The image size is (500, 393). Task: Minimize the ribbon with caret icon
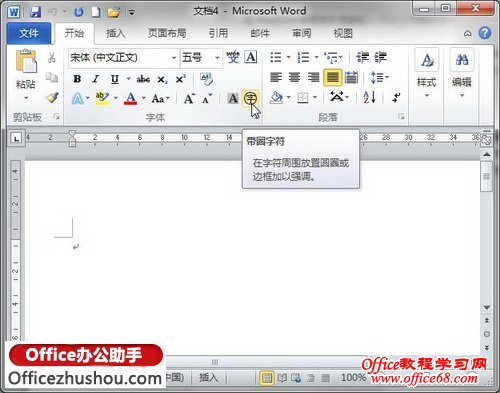[468, 33]
